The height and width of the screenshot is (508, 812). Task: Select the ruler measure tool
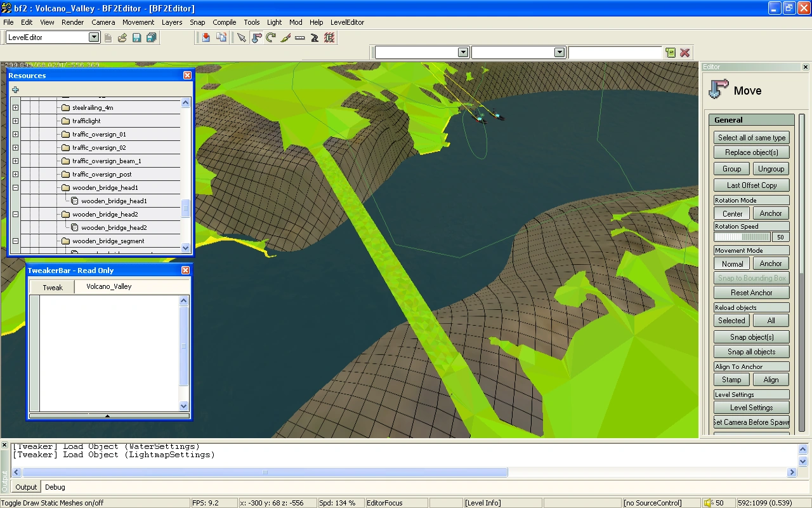pyautogui.click(x=300, y=38)
